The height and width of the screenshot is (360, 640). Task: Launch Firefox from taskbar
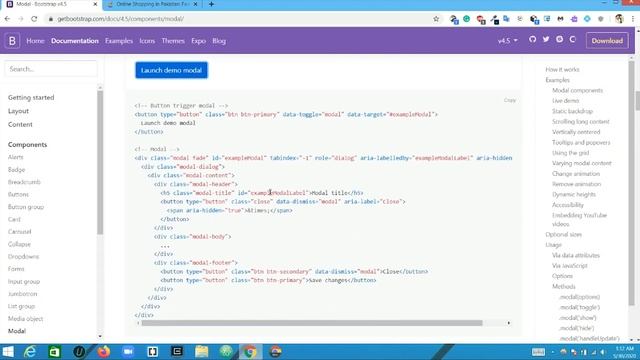pos(104,351)
